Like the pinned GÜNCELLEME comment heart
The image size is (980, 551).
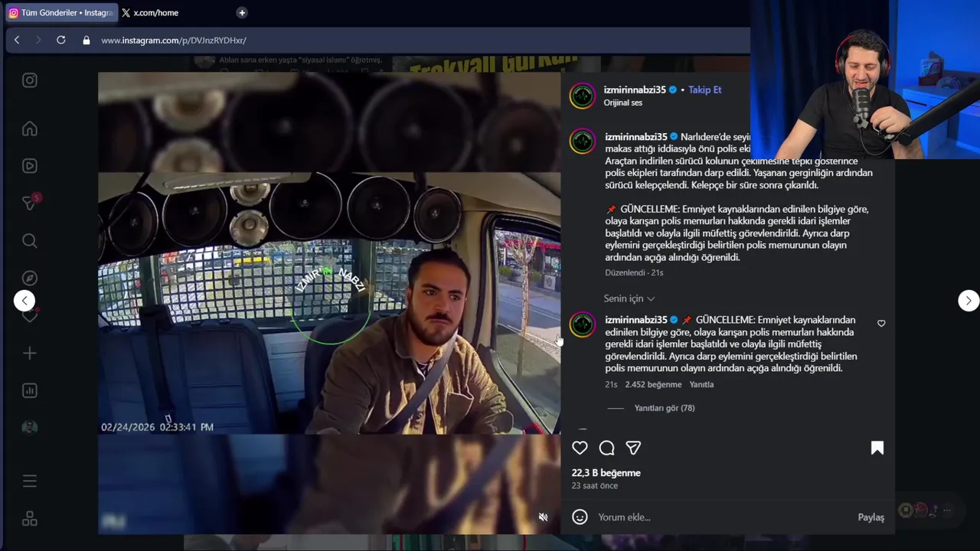[x=881, y=324]
